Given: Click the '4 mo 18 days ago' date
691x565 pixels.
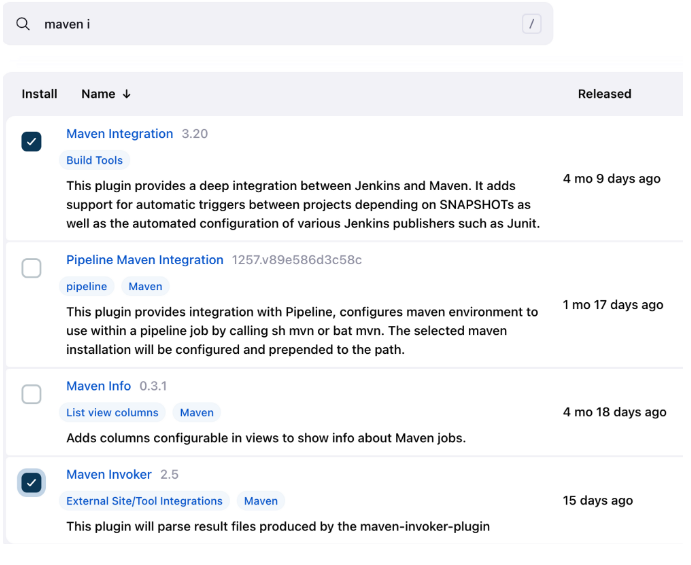Looking at the screenshot, I should (614, 412).
